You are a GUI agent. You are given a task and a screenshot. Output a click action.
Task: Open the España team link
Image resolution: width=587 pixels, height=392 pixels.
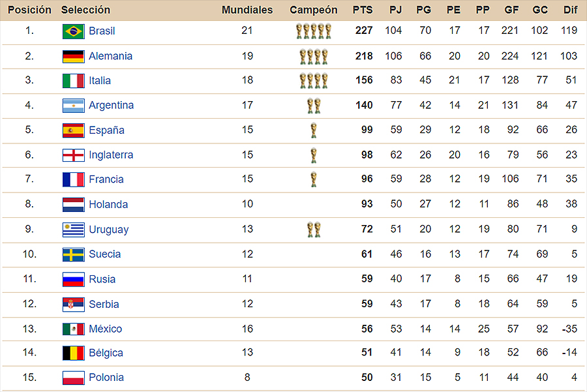click(x=107, y=130)
